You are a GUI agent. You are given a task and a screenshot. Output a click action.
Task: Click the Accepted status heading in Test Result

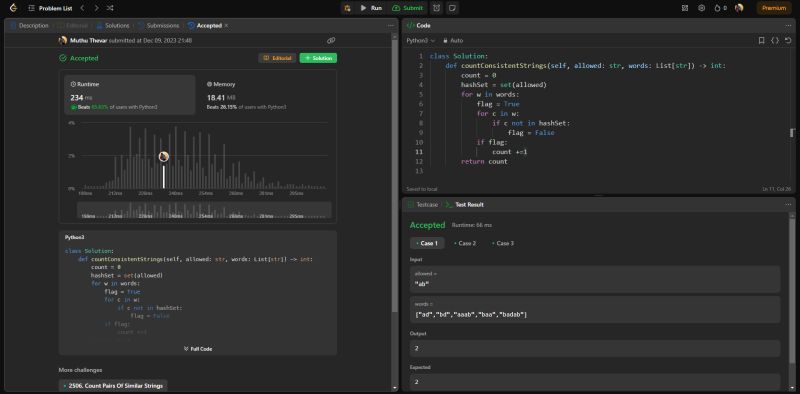click(428, 225)
